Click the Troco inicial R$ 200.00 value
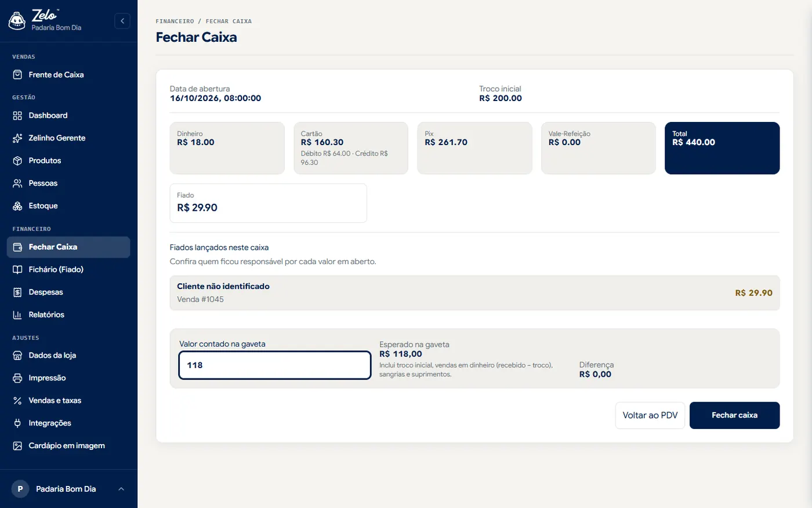Viewport: 812px width, 508px height. pyautogui.click(x=501, y=99)
